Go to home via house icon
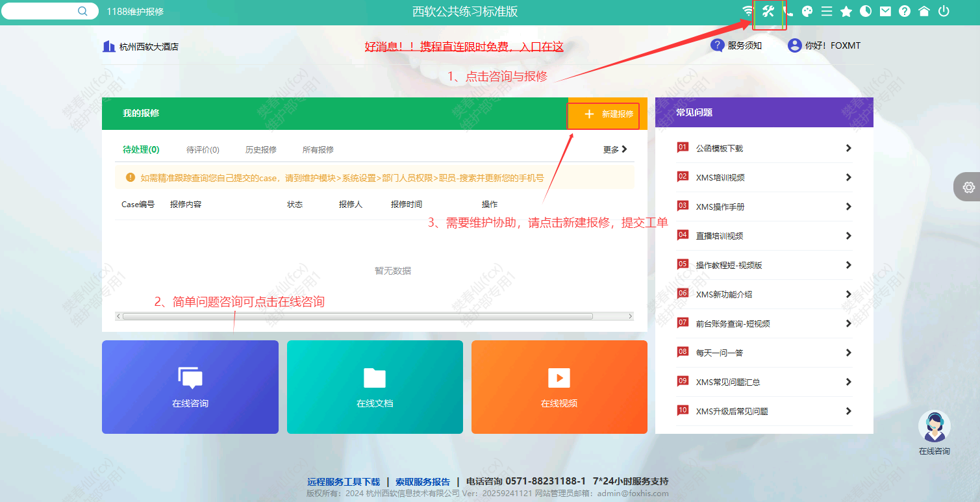Image resolution: width=980 pixels, height=502 pixels. (923, 11)
